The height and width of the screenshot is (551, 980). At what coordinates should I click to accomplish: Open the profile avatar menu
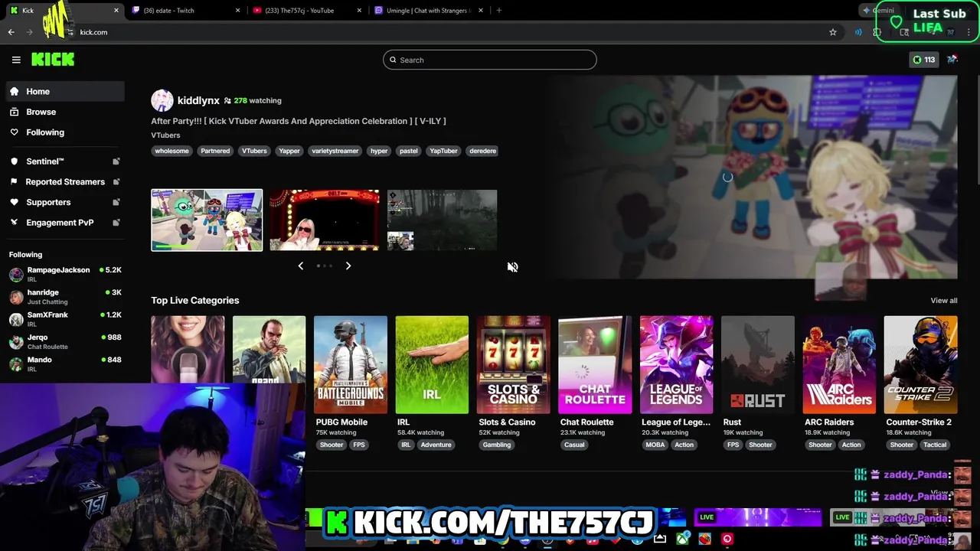tap(952, 60)
